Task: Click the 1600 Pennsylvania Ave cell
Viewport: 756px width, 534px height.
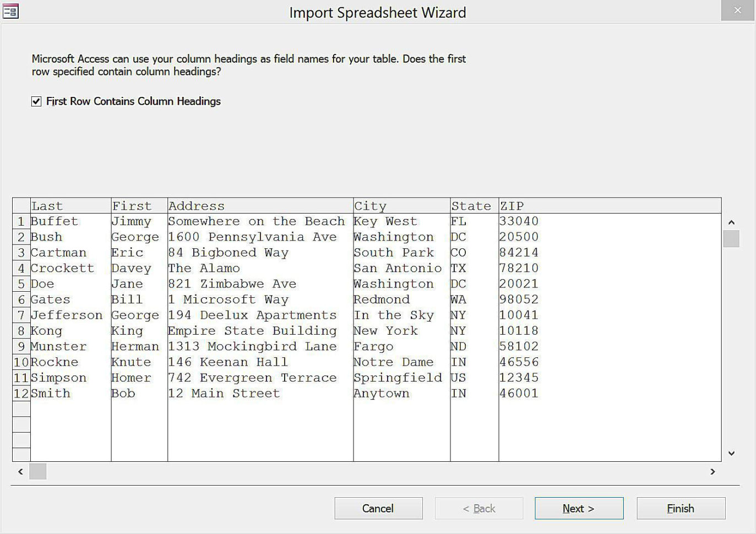Action: click(x=260, y=237)
